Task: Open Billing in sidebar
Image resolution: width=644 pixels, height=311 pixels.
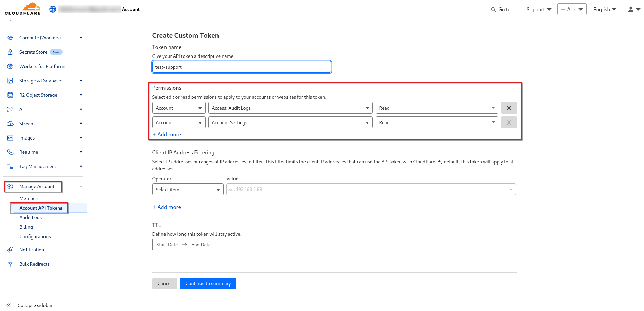Action: (26, 227)
